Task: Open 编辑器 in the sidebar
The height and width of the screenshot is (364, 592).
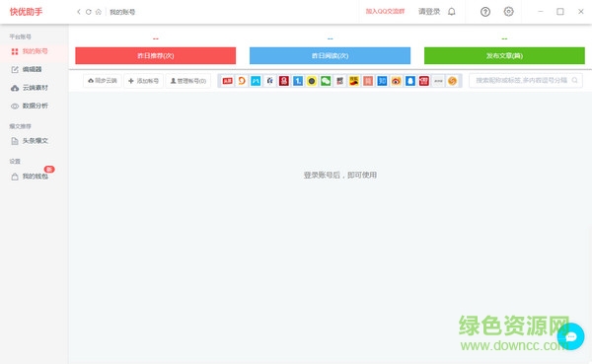Action: pos(34,69)
